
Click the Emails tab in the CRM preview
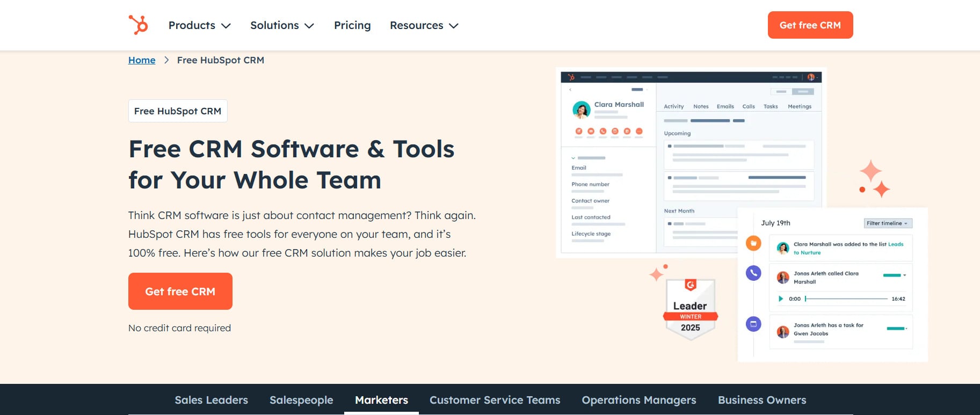point(725,106)
